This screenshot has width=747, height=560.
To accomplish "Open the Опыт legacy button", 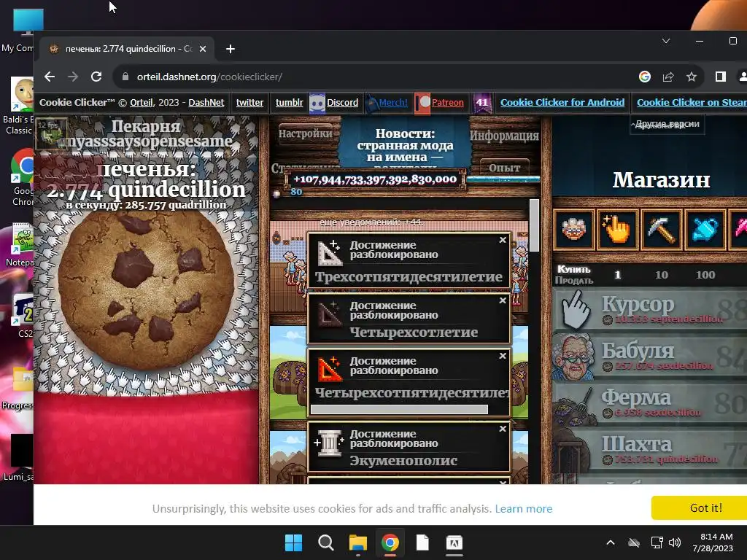I will coord(505,168).
